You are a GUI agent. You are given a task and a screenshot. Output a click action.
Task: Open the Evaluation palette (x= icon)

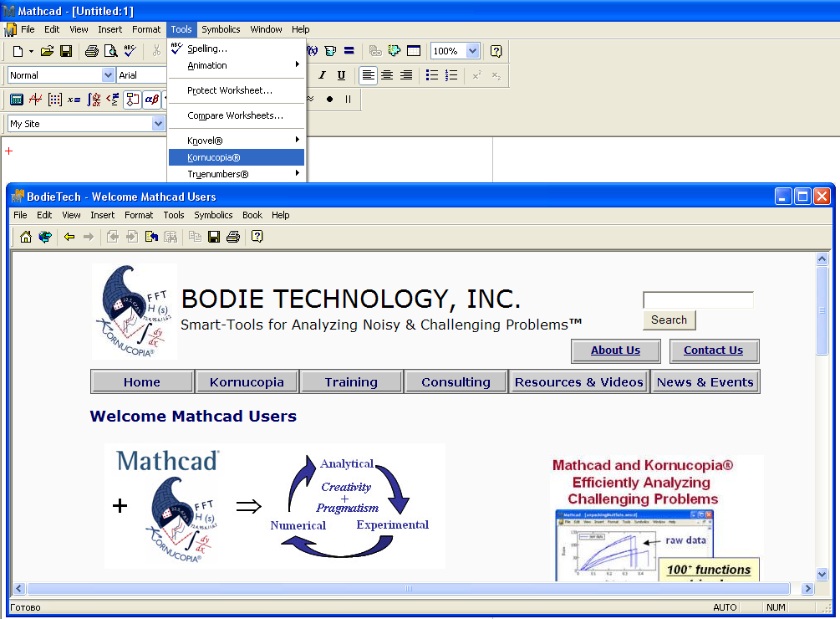pyautogui.click(x=74, y=100)
